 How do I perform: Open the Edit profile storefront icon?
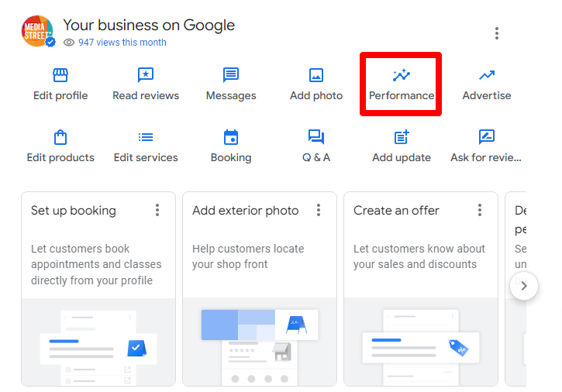[x=60, y=75]
